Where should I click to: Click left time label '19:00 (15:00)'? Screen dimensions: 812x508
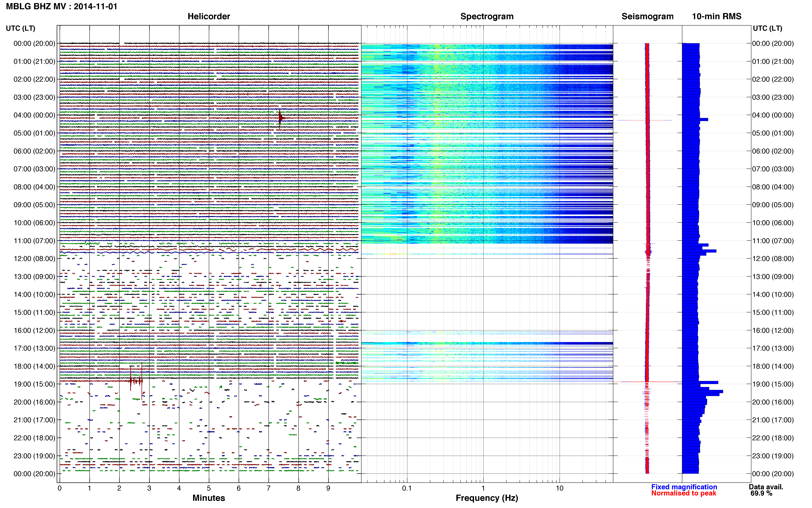[34, 384]
